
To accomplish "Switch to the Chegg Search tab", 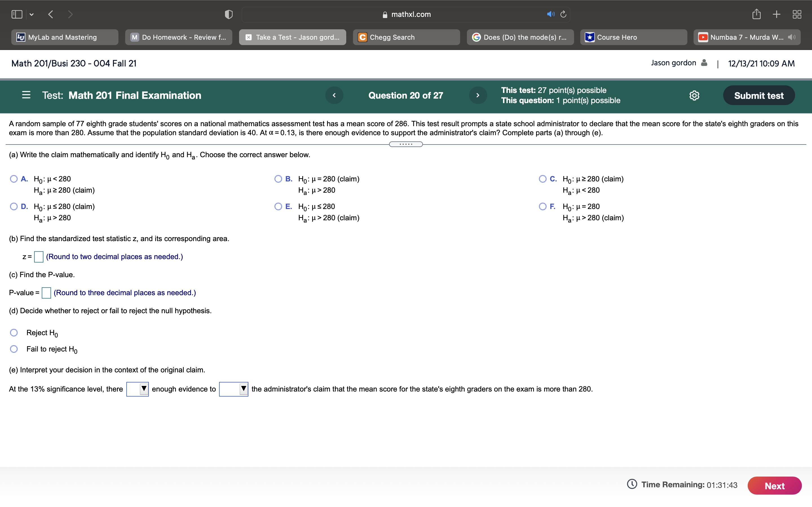I will tap(406, 37).
